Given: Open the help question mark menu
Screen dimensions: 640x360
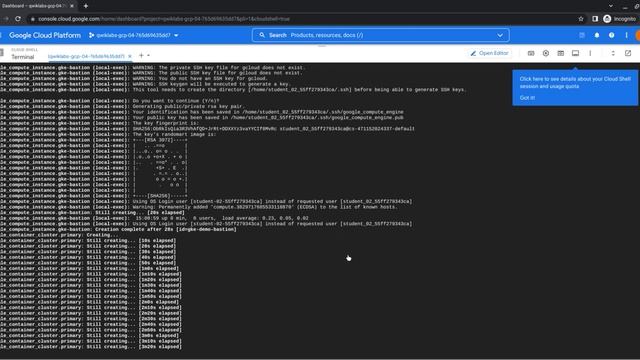Looking at the screenshot, I should [611, 36].
